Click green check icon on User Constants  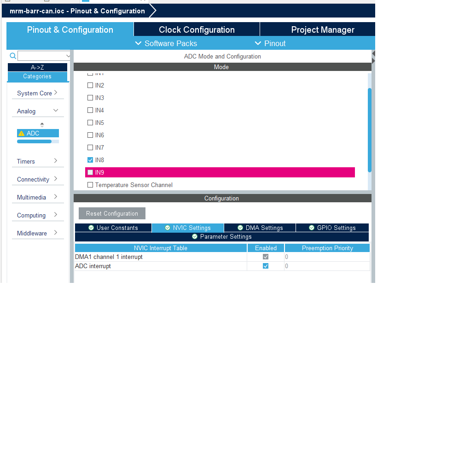91,228
